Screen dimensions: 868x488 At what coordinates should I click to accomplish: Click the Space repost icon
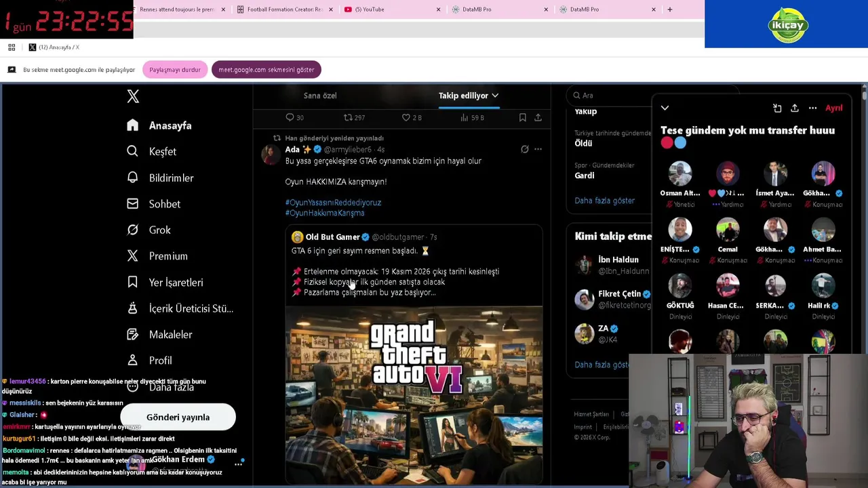pyautogui.click(x=777, y=108)
